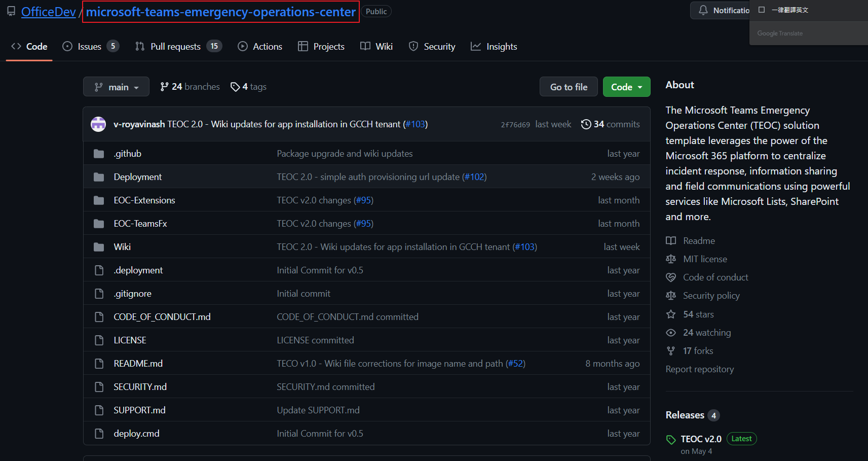Click the tags icon beside 4 tags
Image resolution: width=868 pixels, height=461 pixels.
[235, 87]
